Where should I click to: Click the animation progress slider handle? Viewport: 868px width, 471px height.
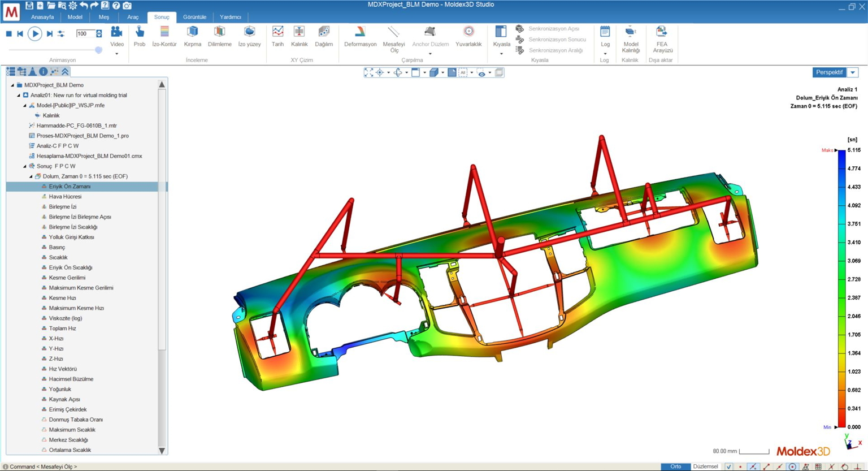pos(98,50)
